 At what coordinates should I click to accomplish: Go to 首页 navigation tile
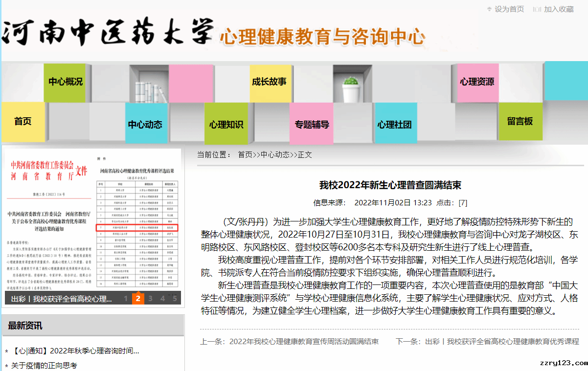[23, 122]
